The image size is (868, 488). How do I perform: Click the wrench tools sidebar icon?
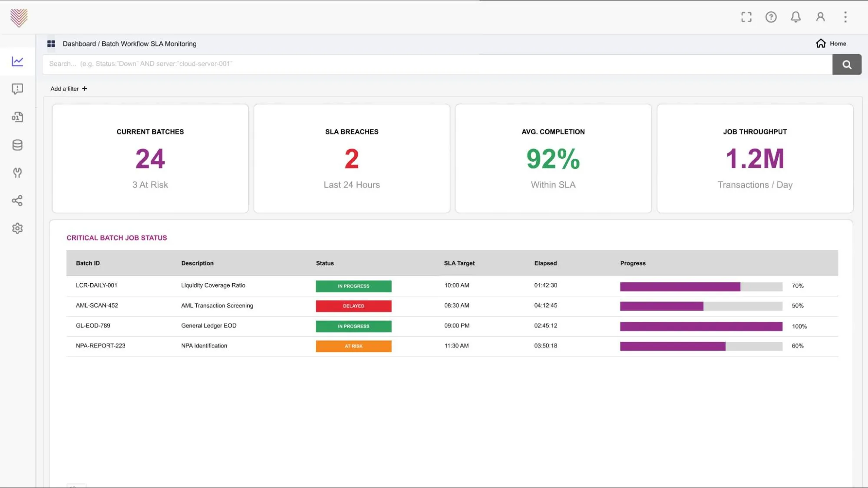point(17,173)
